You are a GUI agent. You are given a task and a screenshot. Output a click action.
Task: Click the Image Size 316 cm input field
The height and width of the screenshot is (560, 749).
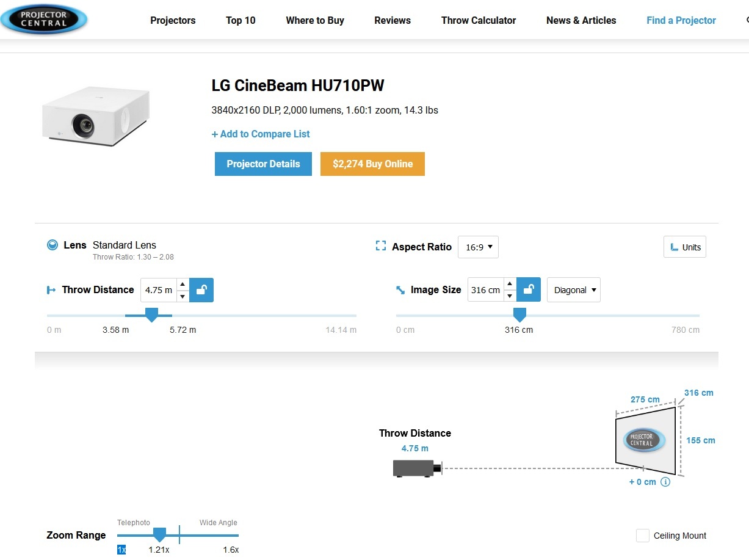[x=485, y=290]
